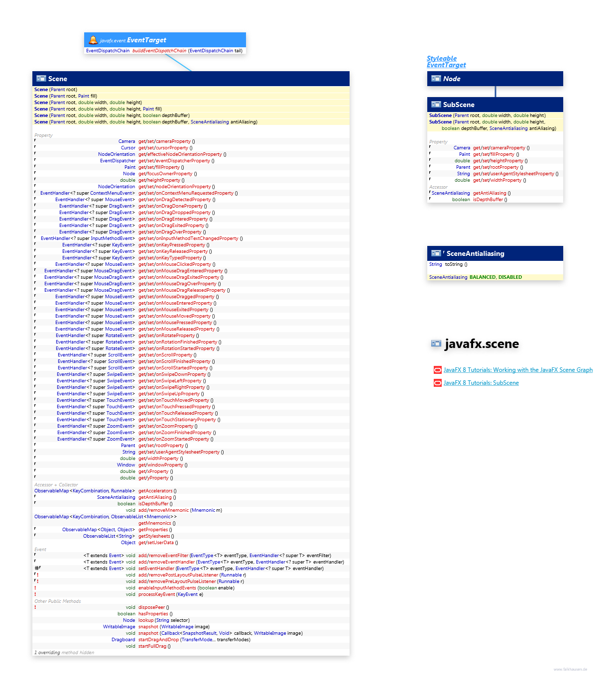Visit the www.falkhausen.de link at bottom right
Screen dimensions: 616x692
pos(570,669)
